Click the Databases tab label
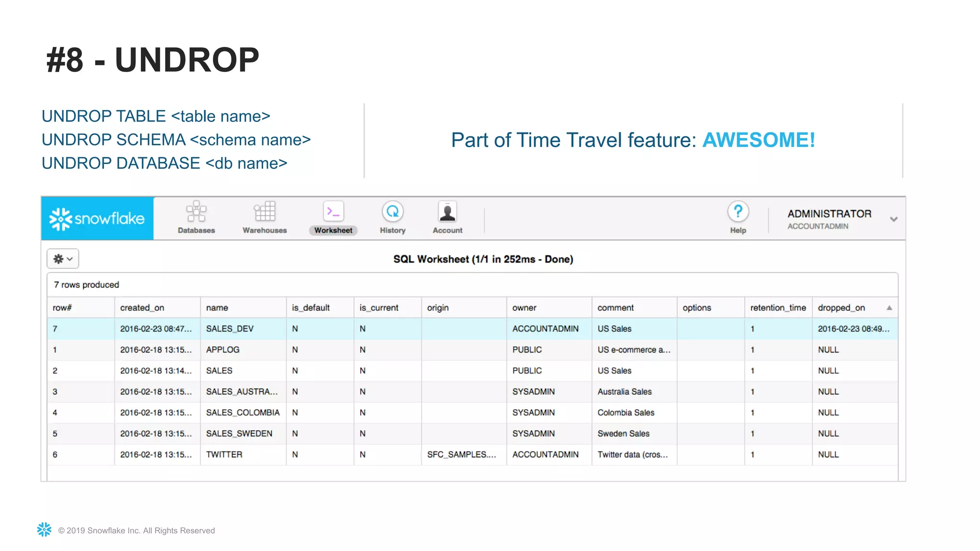 (196, 231)
